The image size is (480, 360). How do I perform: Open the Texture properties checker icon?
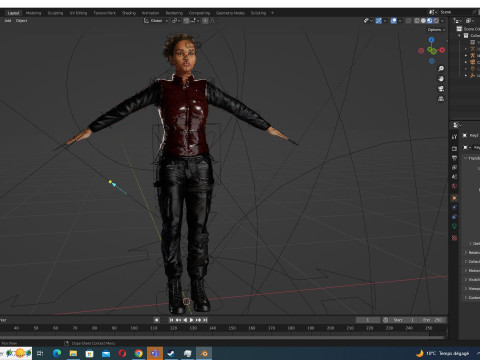click(454, 238)
